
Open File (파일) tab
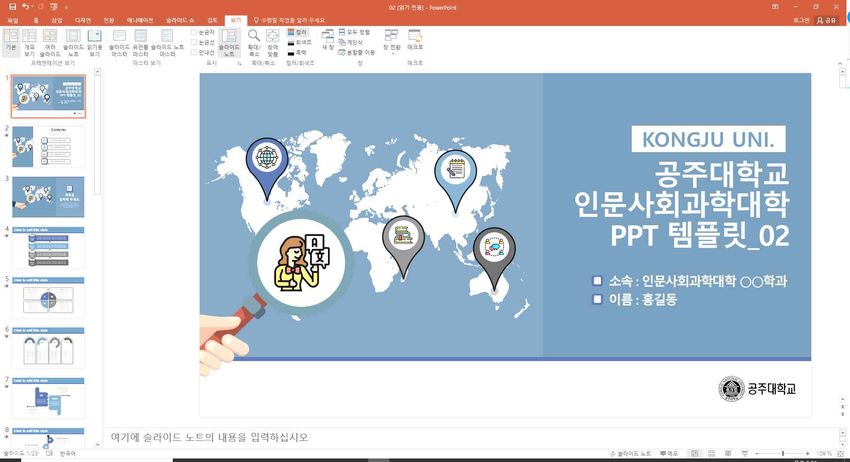(12, 20)
